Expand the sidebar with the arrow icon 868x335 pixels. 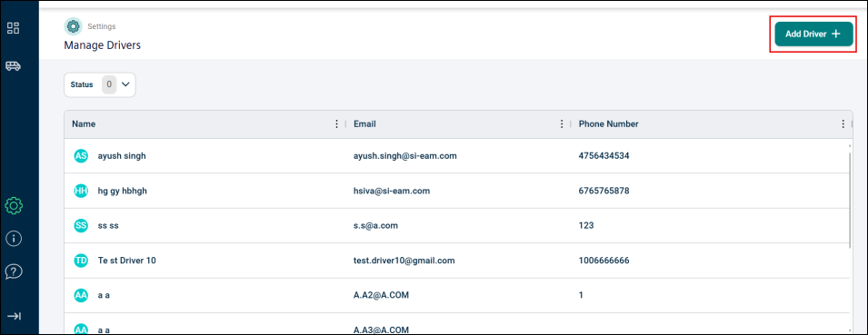coord(14,316)
